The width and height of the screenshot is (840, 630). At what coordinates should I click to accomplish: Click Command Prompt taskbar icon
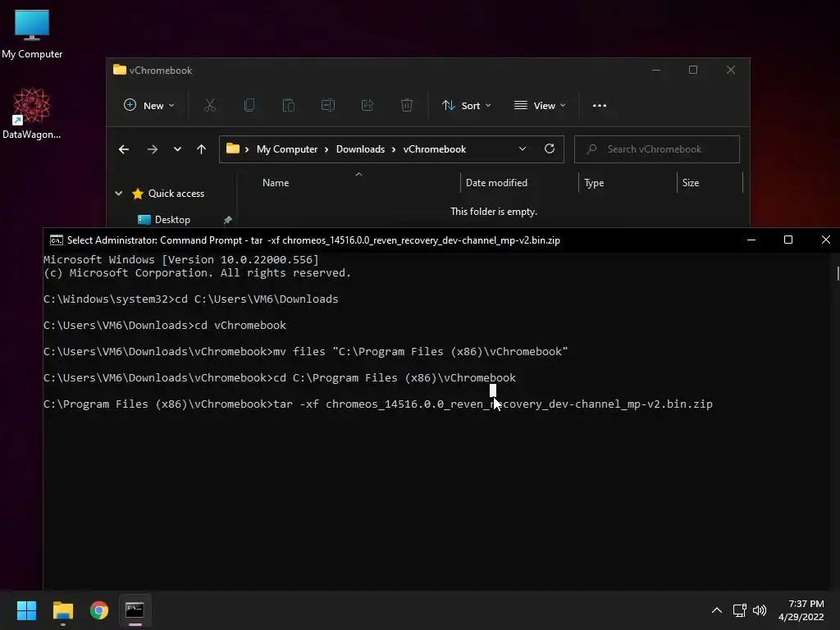(x=135, y=610)
